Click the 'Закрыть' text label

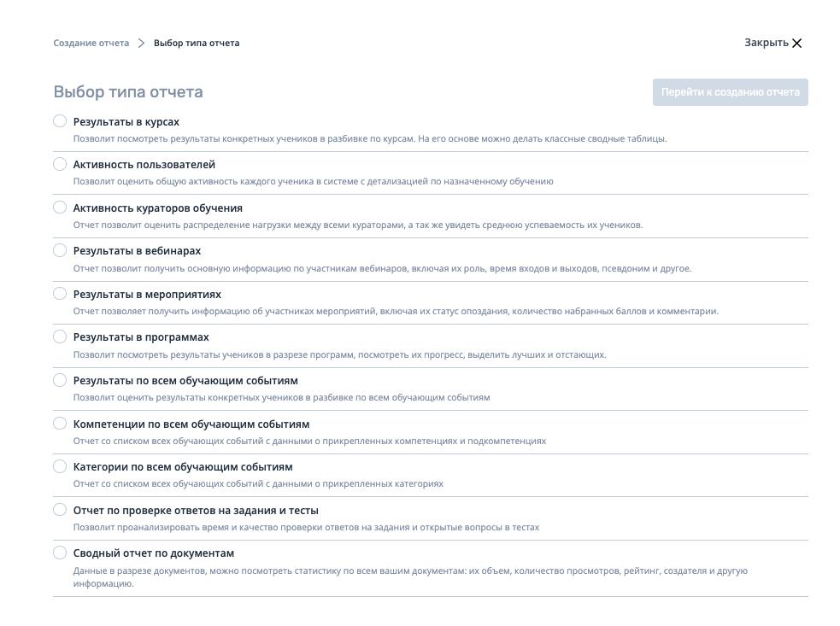[x=766, y=43]
